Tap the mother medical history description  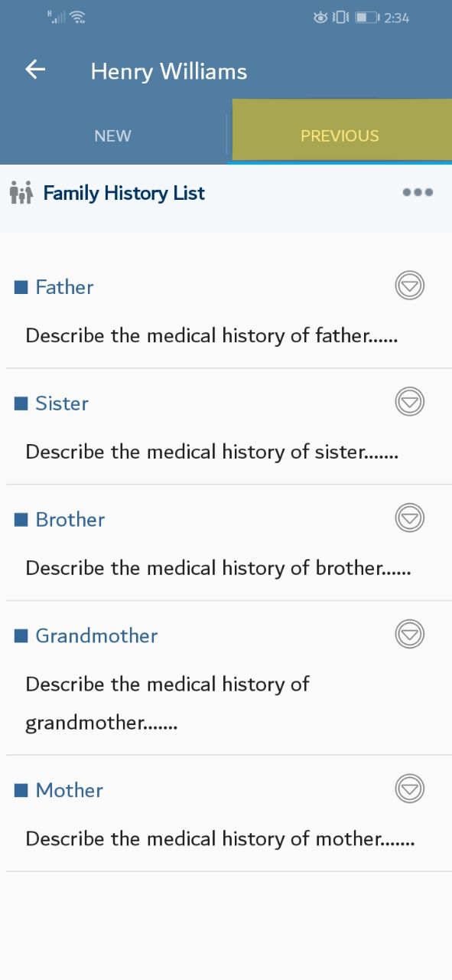220,839
